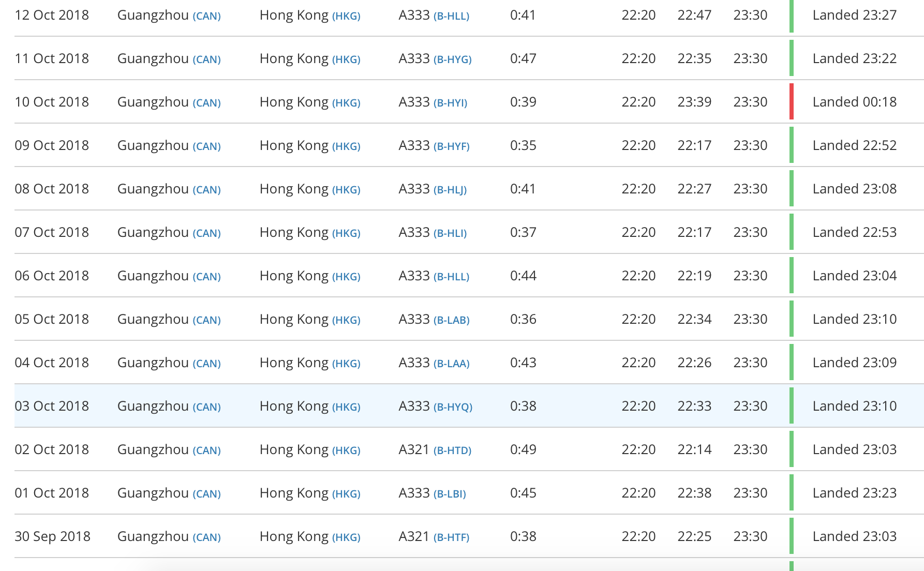Click the red delayed status bar on 10 Oct
Image resolution: width=924 pixels, height=571 pixels.
coord(792,101)
